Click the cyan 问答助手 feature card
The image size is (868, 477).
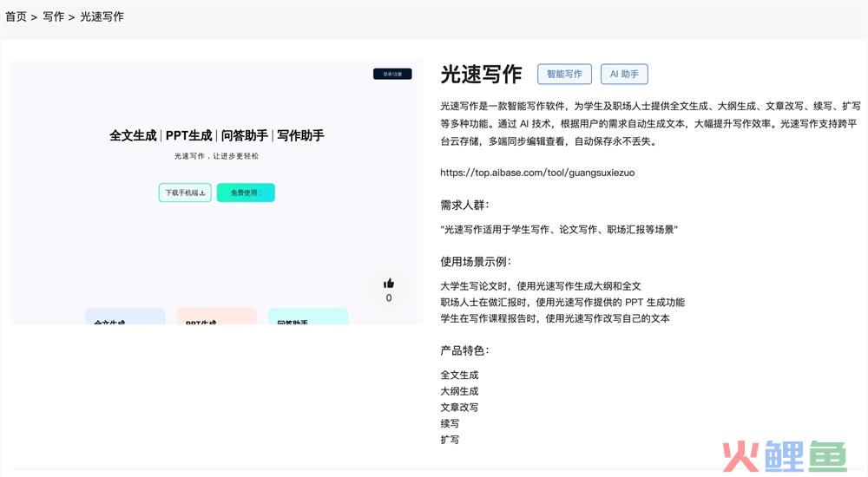coord(308,317)
